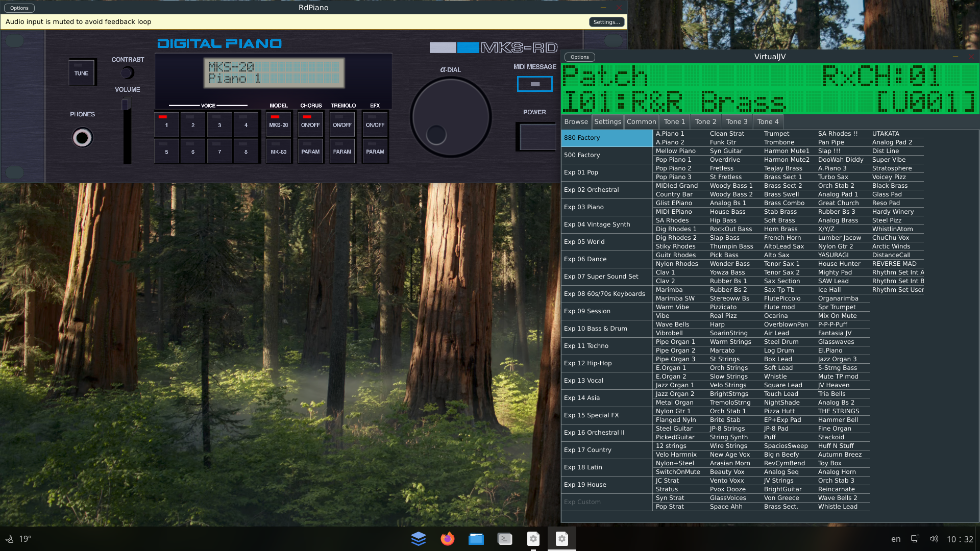Open the terminal from taskbar
Viewport: 980px width, 551px height.
(x=504, y=539)
